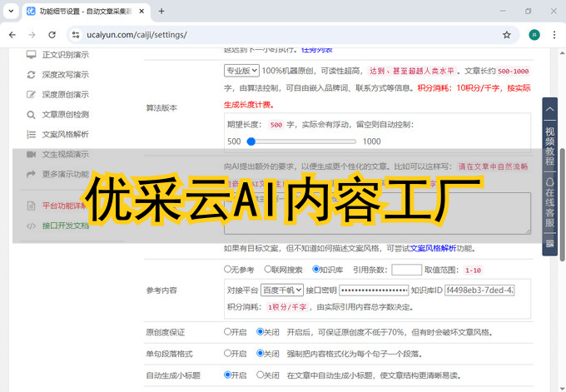Click the 深度原创演示 edit icon

pyautogui.click(x=32, y=95)
